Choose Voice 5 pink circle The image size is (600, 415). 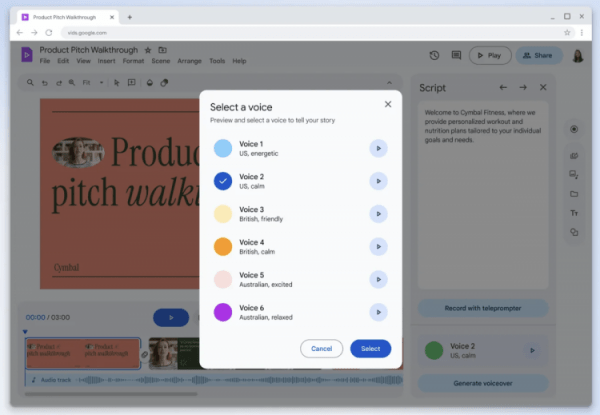pyautogui.click(x=223, y=280)
